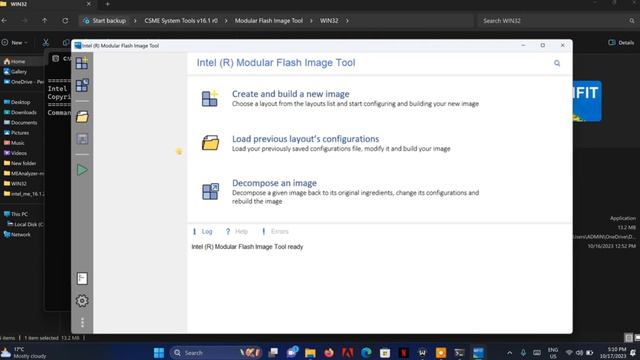Screen dimensions: 640x360
Task: Click the MFIT thumbnail in Explorer details pane
Action: [587, 101]
